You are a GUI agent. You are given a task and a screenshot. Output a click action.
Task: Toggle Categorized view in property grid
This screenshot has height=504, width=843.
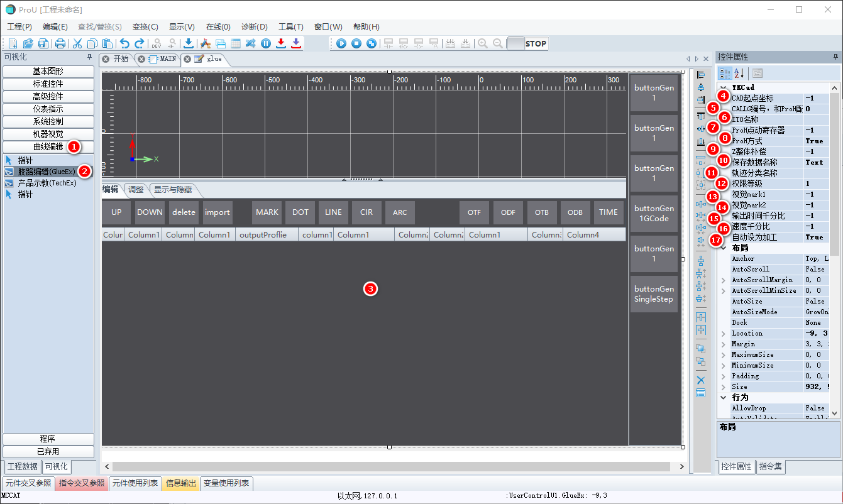(x=725, y=74)
